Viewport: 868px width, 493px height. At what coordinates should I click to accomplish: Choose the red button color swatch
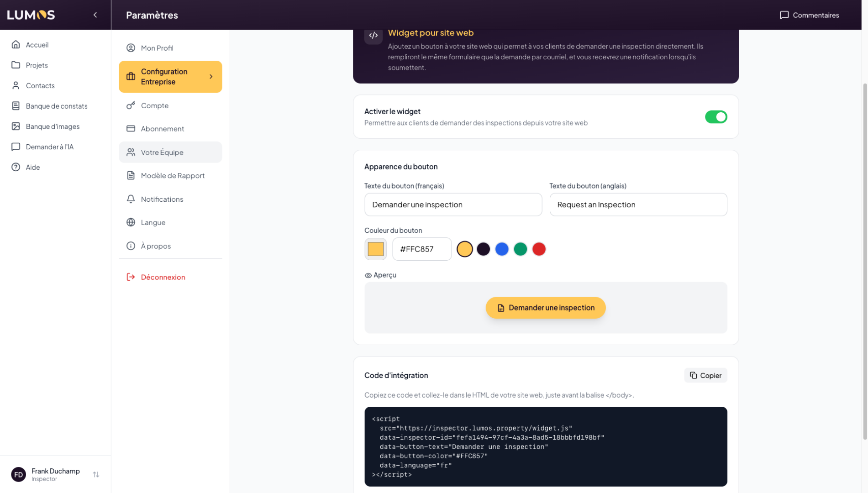[x=539, y=249]
